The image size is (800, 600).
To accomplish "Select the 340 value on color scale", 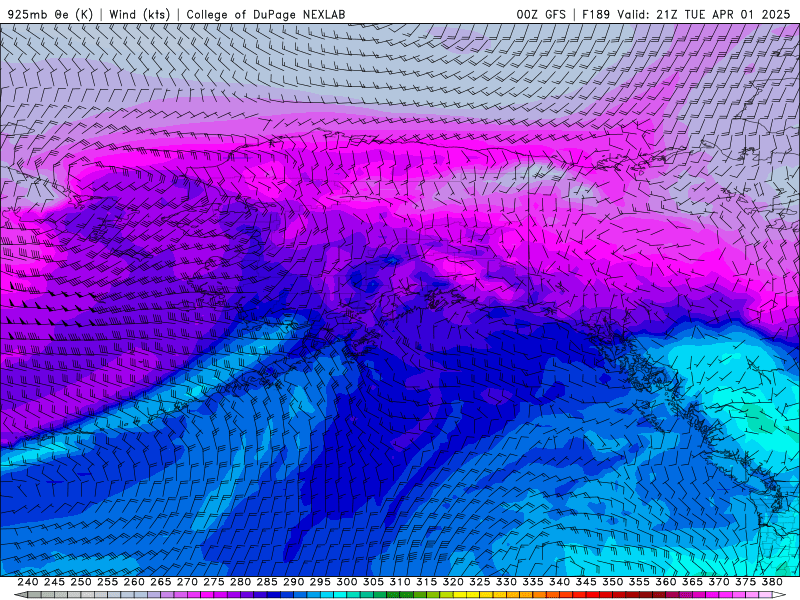I will (x=560, y=582).
